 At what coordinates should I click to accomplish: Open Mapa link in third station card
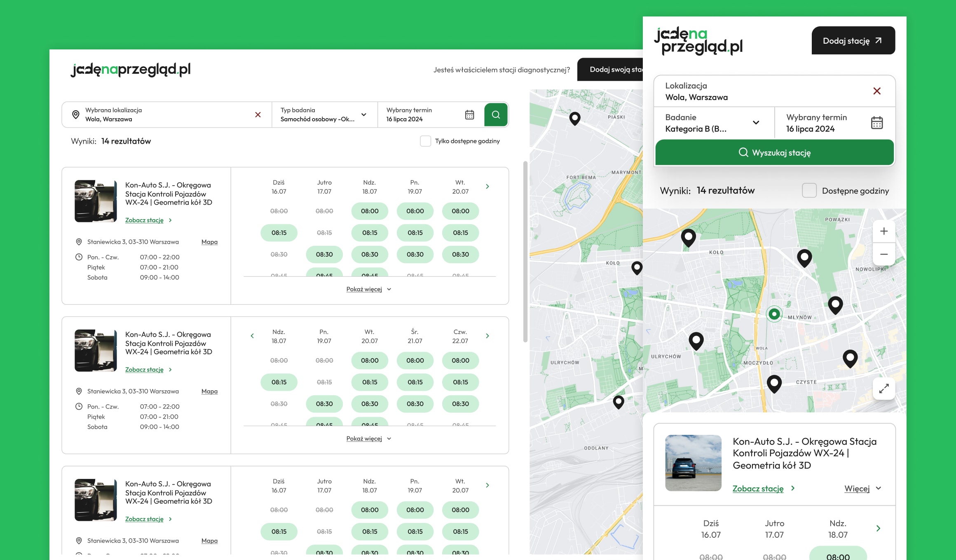[209, 541]
